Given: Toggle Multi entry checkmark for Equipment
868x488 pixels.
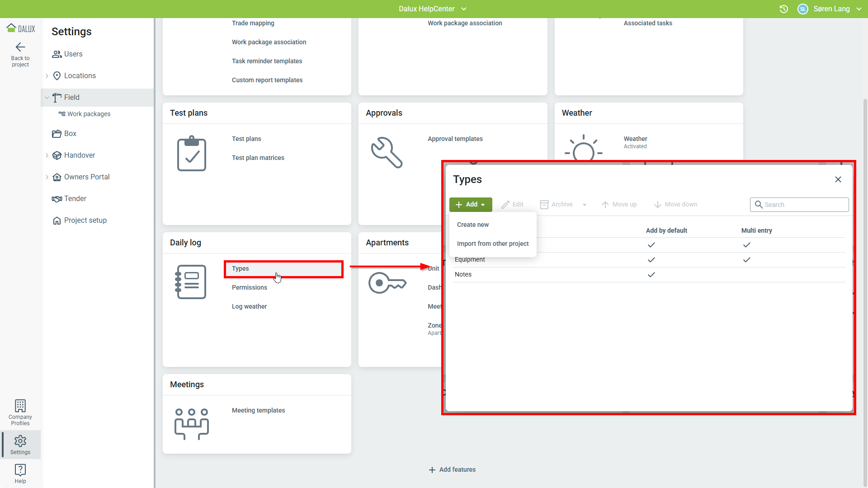Looking at the screenshot, I should 746,260.
